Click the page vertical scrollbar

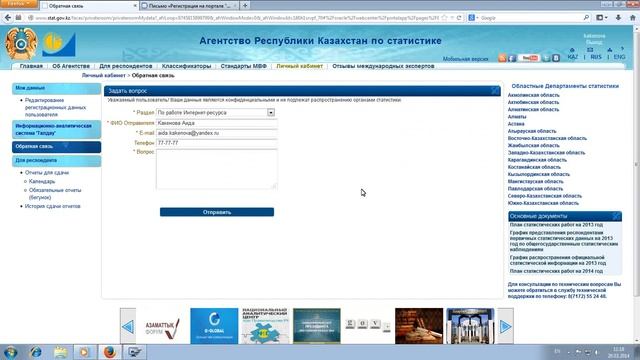tap(636, 163)
